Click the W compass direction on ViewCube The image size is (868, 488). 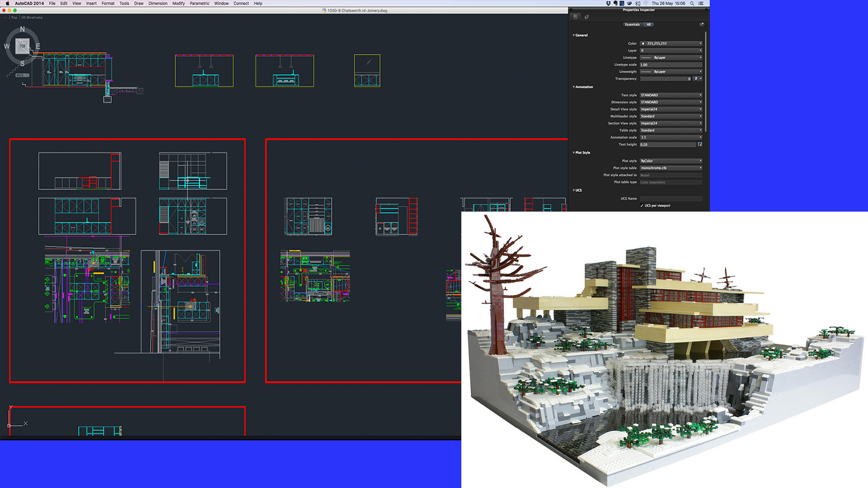tap(7, 46)
